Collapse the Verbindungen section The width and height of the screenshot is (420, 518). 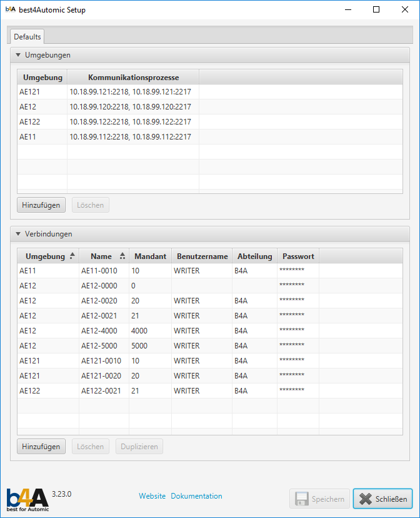pyautogui.click(x=19, y=234)
